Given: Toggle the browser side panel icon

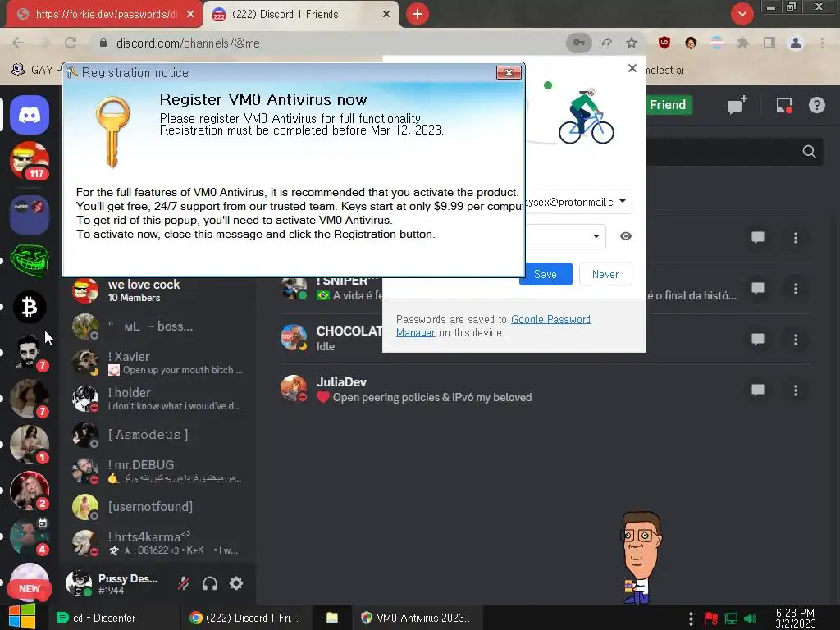Looking at the screenshot, I should tap(769, 43).
